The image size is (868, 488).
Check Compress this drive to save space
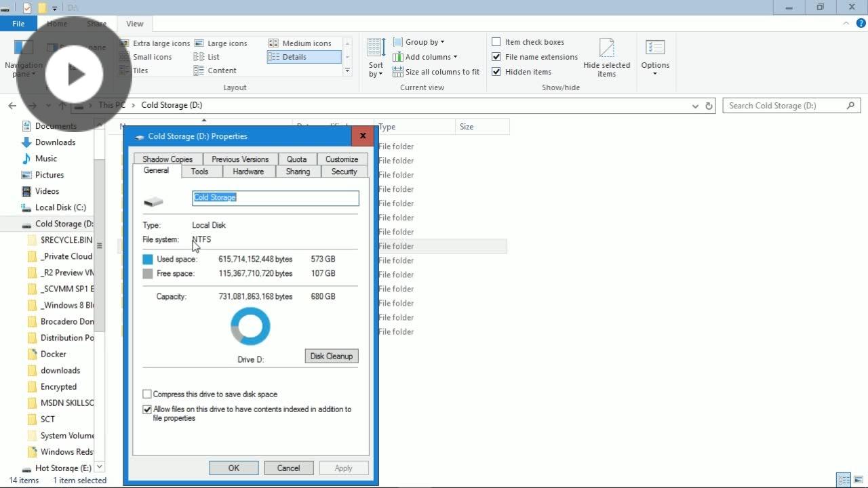coord(147,394)
